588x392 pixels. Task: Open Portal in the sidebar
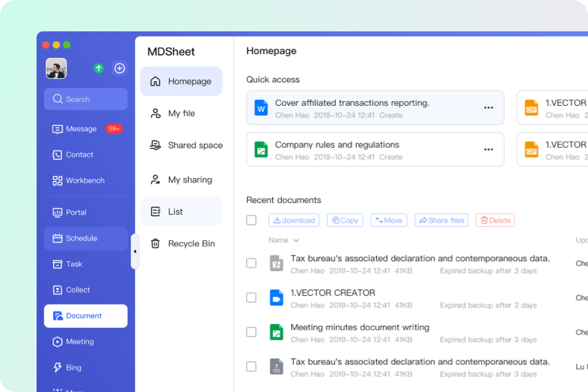pyautogui.click(x=86, y=212)
